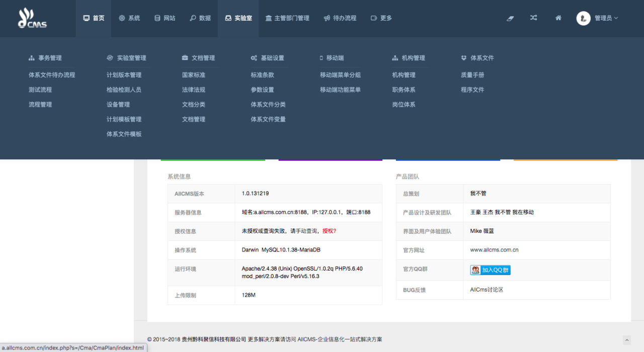Go to 计划版本管理 submenu item

124,75
